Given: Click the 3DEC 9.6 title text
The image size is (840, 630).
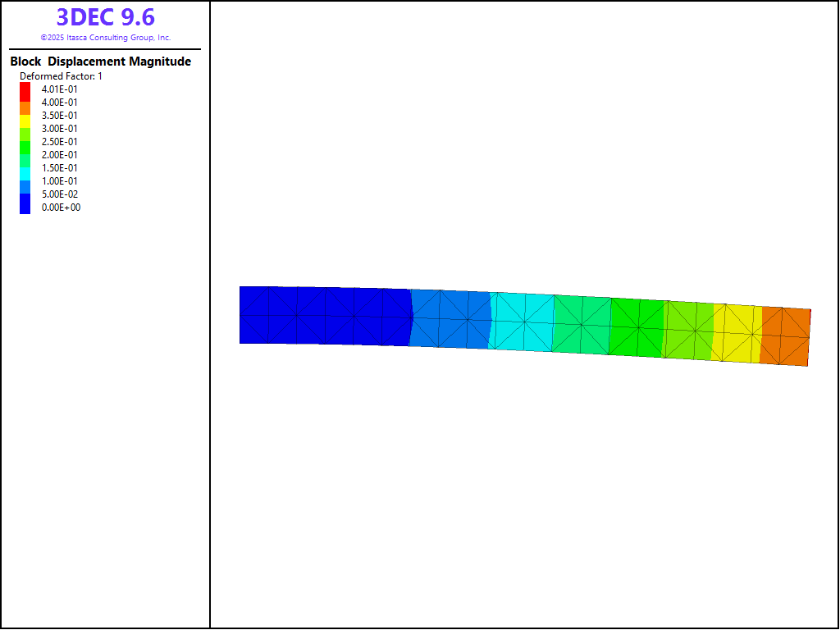Looking at the screenshot, I should (x=105, y=17).
